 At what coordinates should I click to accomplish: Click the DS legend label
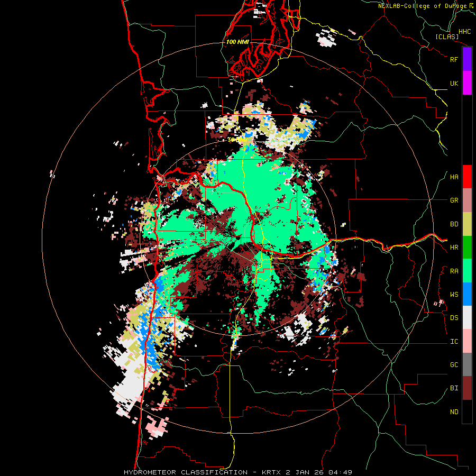[x=454, y=318]
